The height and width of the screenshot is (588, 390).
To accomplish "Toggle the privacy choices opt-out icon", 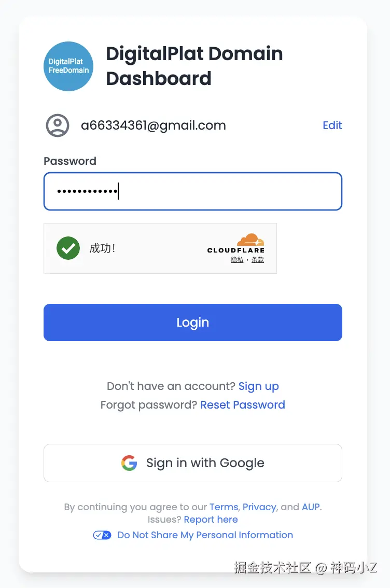I will click(x=102, y=535).
